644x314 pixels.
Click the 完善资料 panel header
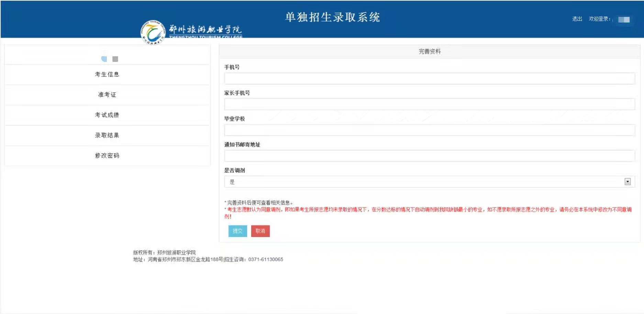[x=429, y=52]
